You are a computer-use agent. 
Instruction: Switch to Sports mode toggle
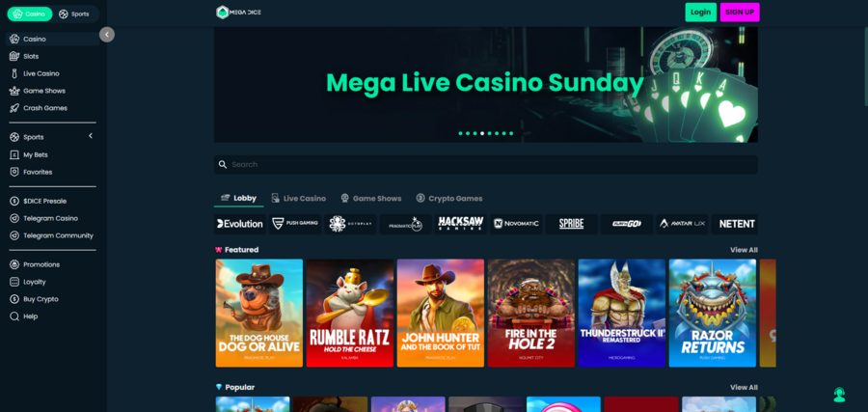coord(74,14)
